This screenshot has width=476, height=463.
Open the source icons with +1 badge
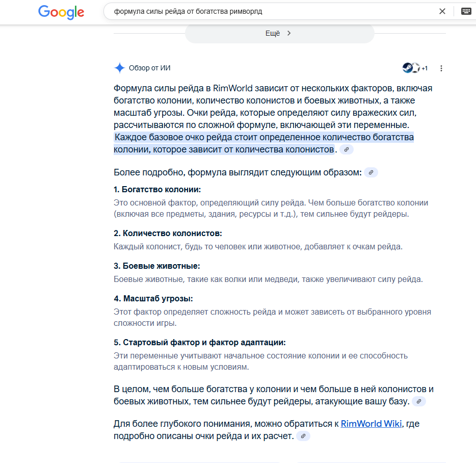tap(415, 68)
